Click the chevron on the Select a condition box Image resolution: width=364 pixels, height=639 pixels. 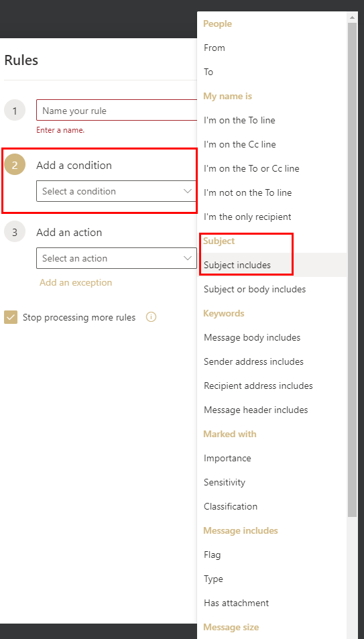click(x=188, y=191)
